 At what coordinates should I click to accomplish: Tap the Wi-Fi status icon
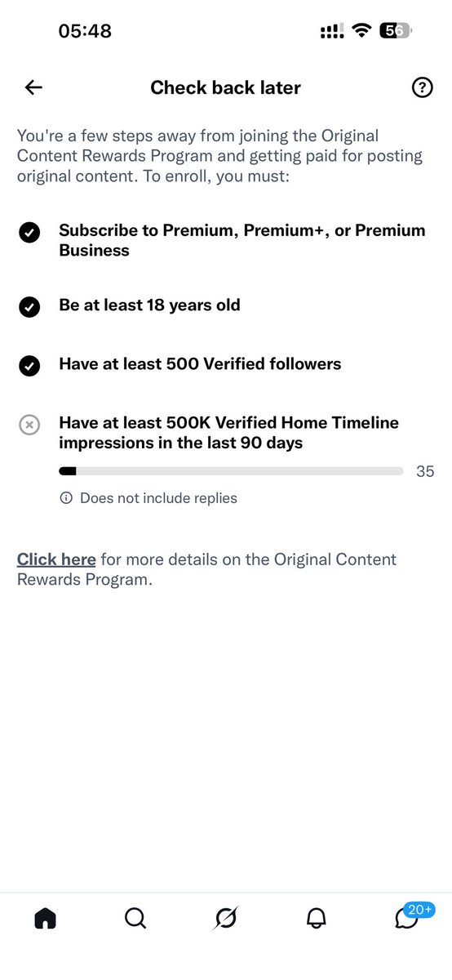(361, 31)
